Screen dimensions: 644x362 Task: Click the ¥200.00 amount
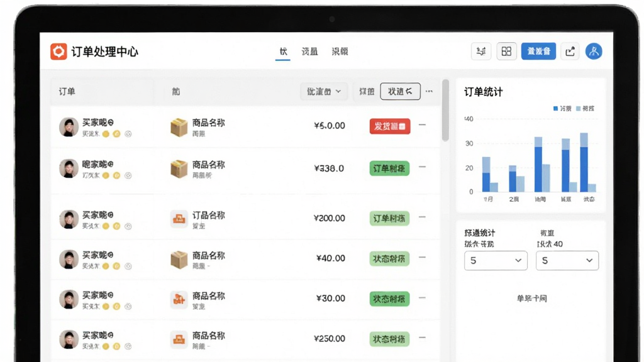[329, 218]
